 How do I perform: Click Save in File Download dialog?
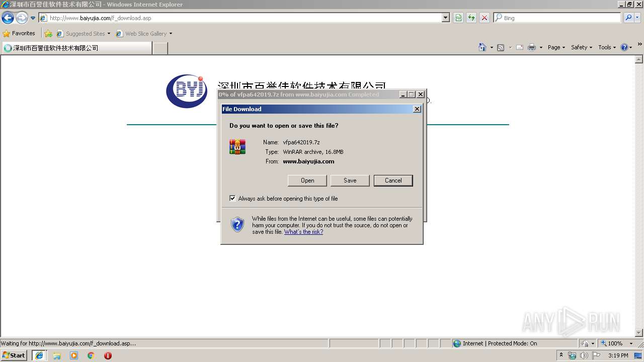click(350, 180)
